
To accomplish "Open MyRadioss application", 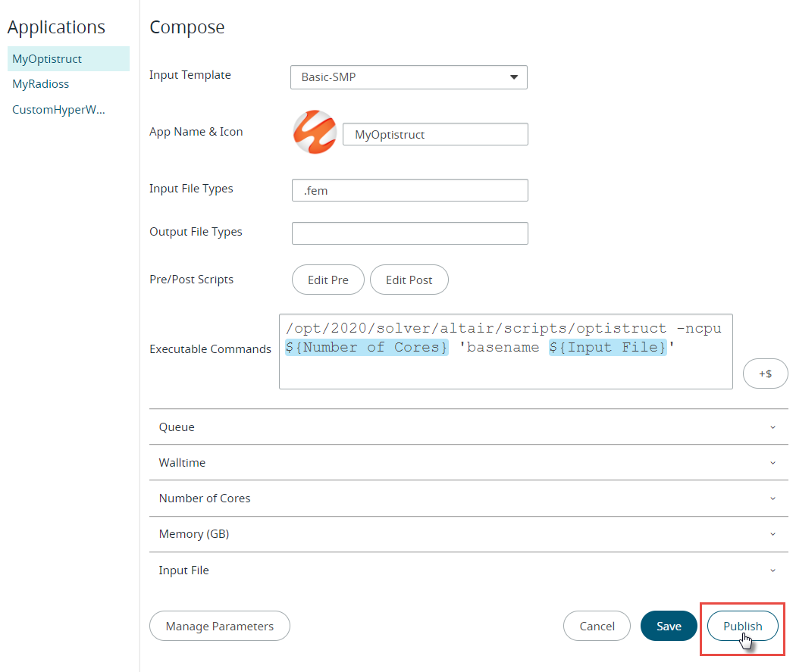I will 41,84.
